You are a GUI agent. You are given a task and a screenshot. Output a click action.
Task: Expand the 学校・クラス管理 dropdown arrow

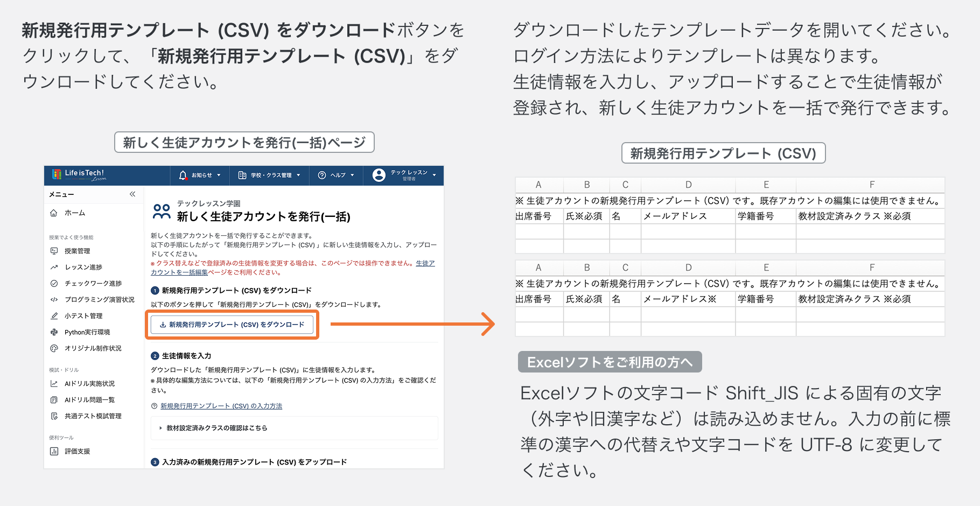[x=298, y=175]
